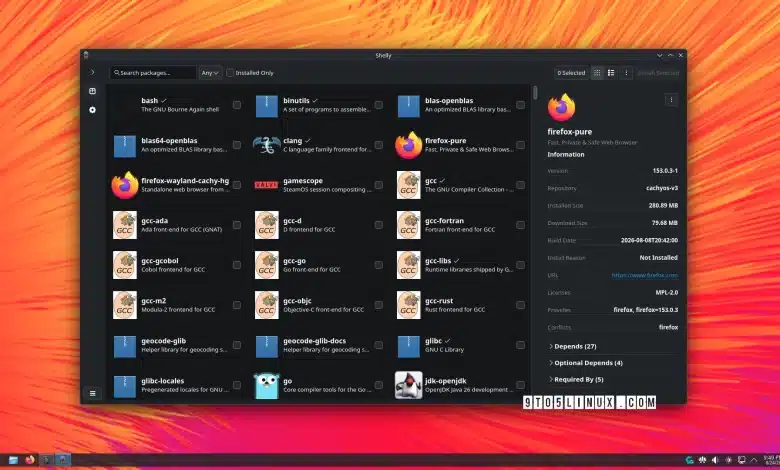Click the Search packages field
The width and height of the screenshot is (780, 470).
pyautogui.click(x=153, y=73)
